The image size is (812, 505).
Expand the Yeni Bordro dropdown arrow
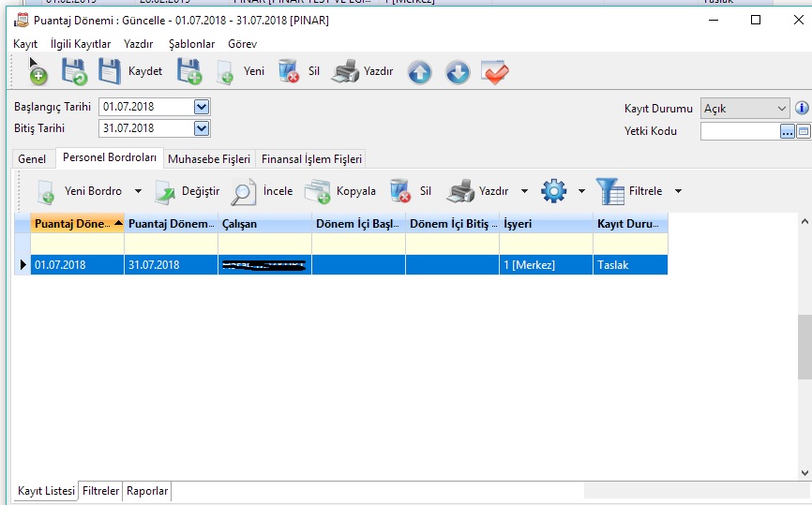click(139, 191)
